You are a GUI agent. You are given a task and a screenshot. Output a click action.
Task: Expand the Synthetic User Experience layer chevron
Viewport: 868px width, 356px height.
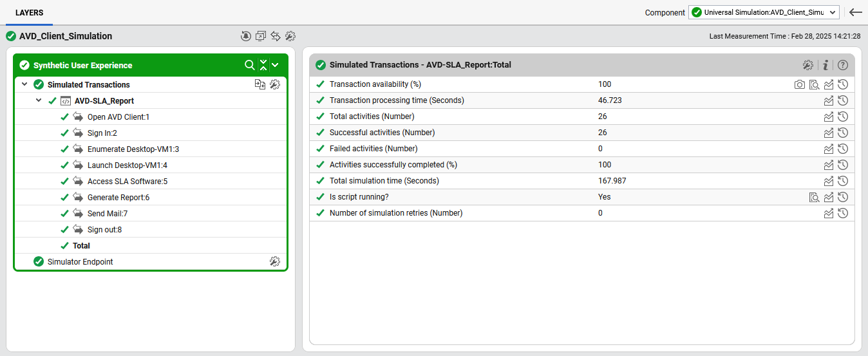275,65
